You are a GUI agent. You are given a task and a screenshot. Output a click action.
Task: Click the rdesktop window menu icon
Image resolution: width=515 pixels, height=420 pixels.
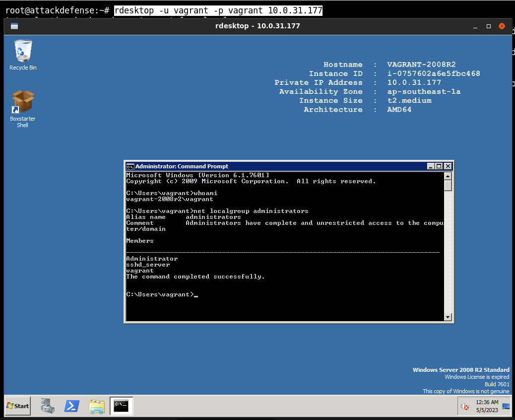[14, 26]
